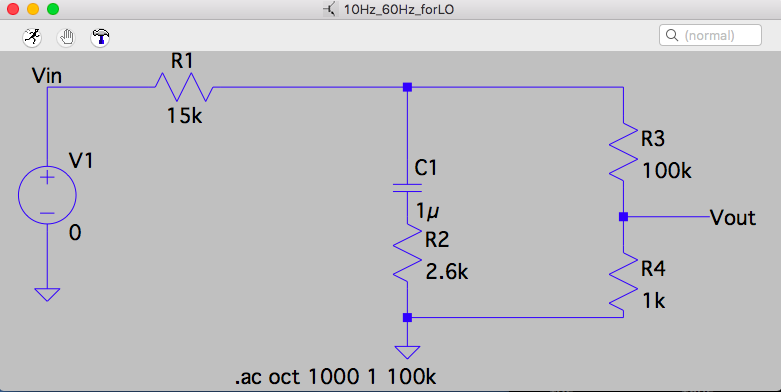Screen dimensions: 781x392
Task: Click the LTspice document icon in title bar
Action: 330,9
